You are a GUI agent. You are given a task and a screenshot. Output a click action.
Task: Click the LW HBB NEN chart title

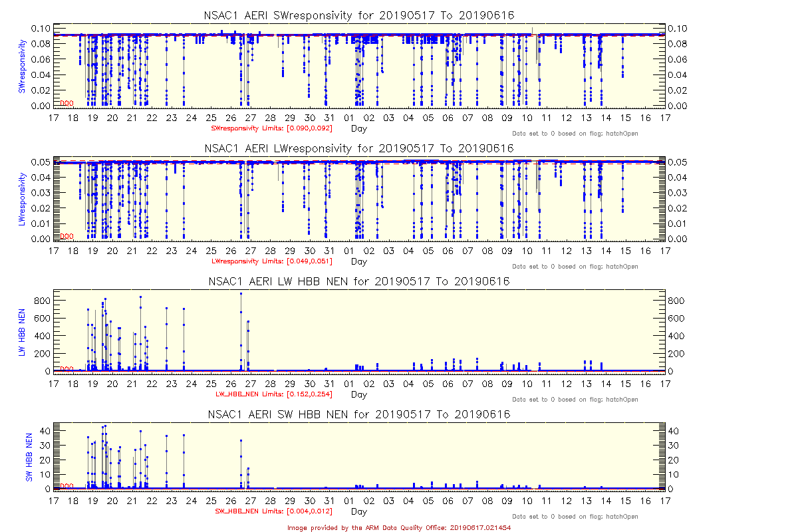coord(358,281)
